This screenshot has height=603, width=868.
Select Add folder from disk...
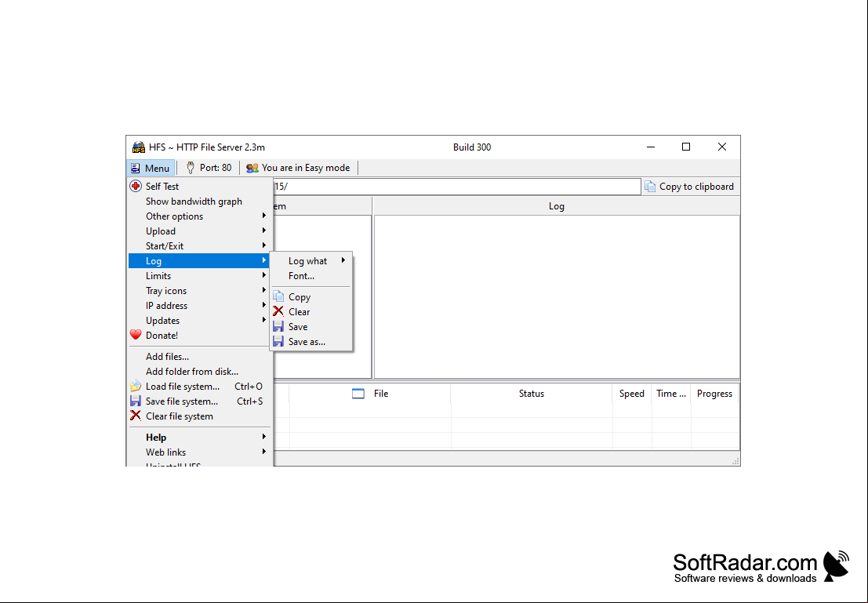(x=200, y=372)
